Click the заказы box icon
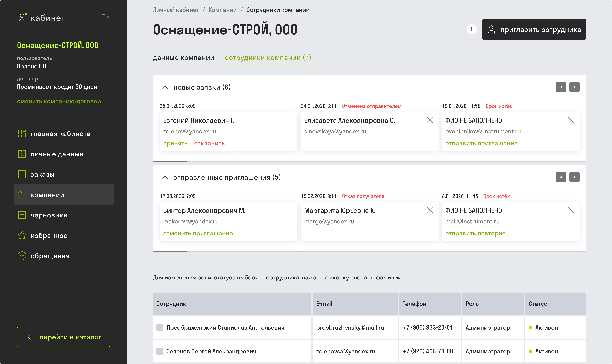612x364 pixels. tap(22, 174)
